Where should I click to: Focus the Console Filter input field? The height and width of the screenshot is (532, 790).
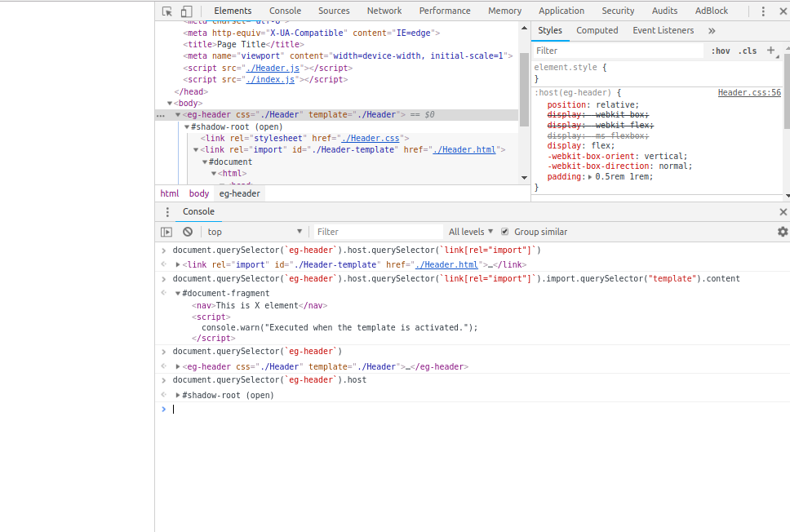tap(379, 232)
